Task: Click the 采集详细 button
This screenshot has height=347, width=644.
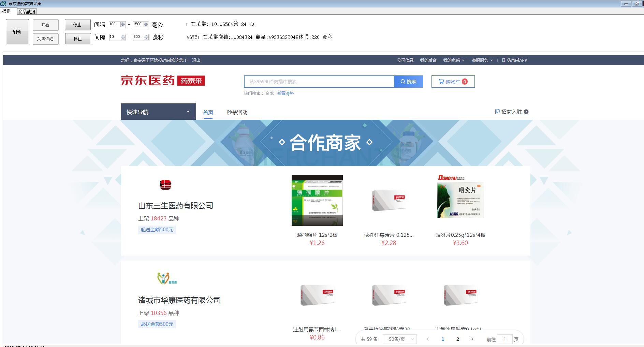Action: tap(45, 39)
